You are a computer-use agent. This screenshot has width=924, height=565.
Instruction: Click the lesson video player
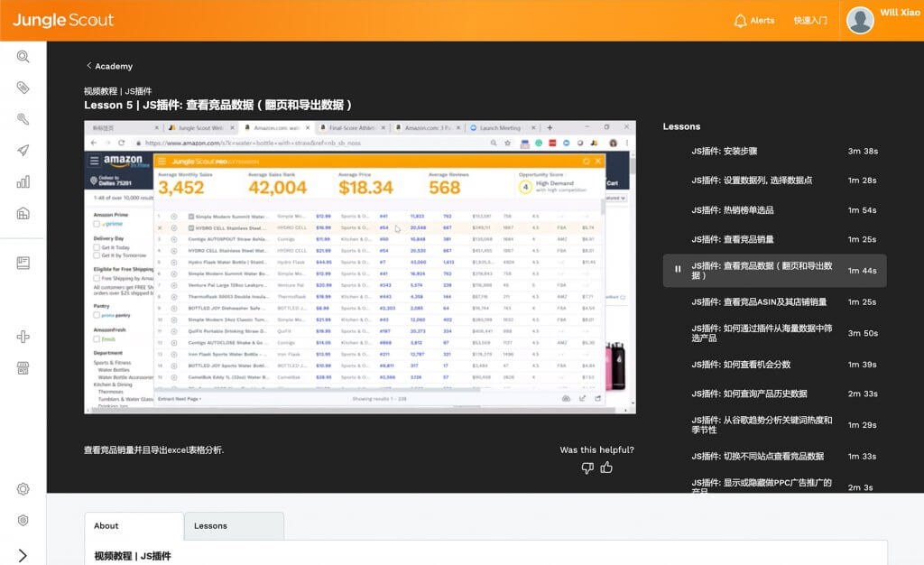(360, 267)
